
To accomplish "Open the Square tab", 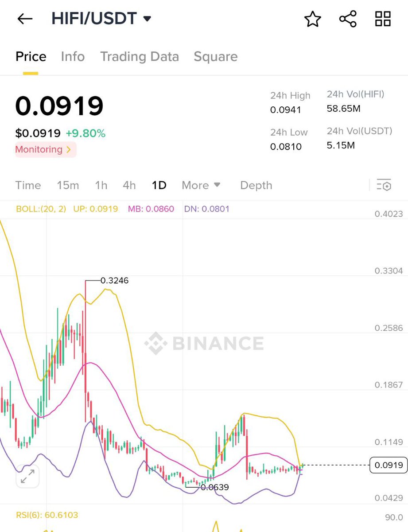I will [x=216, y=57].
